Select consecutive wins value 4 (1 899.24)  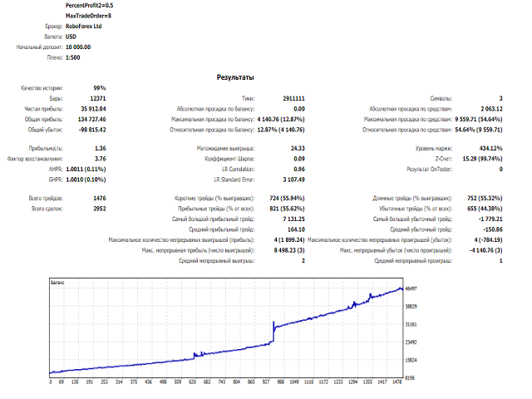coord(289,240)
